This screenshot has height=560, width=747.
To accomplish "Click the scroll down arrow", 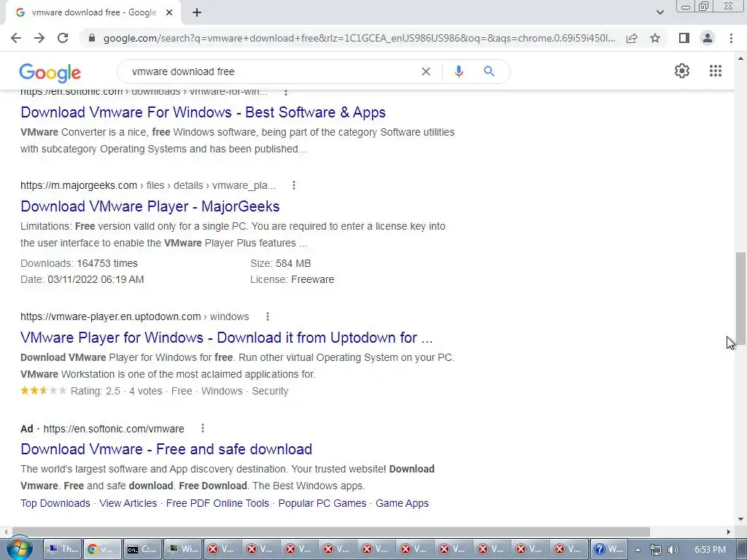I will (740, 519).
